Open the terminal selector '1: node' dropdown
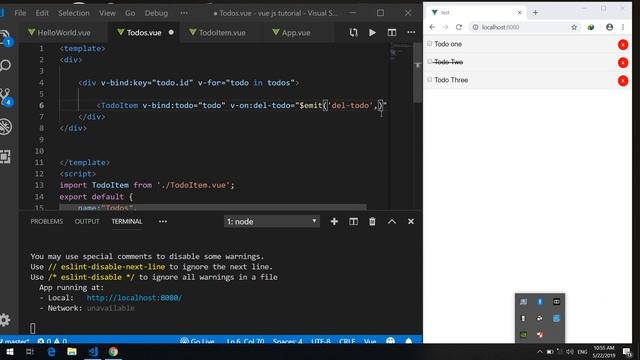 click(x=272, y=221)
